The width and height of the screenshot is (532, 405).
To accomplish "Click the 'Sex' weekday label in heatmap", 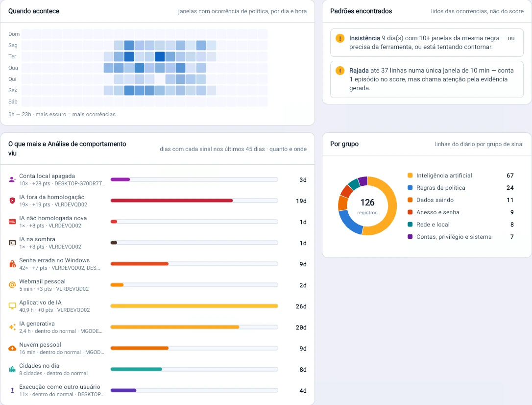I will coord(13,90).
